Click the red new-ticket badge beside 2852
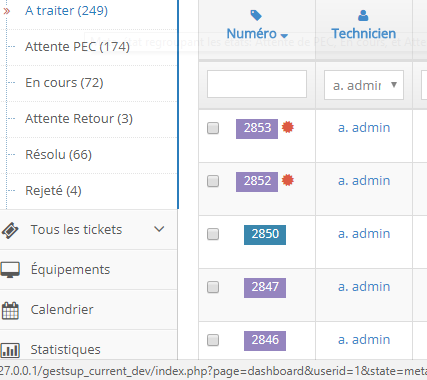 [288, 180]
